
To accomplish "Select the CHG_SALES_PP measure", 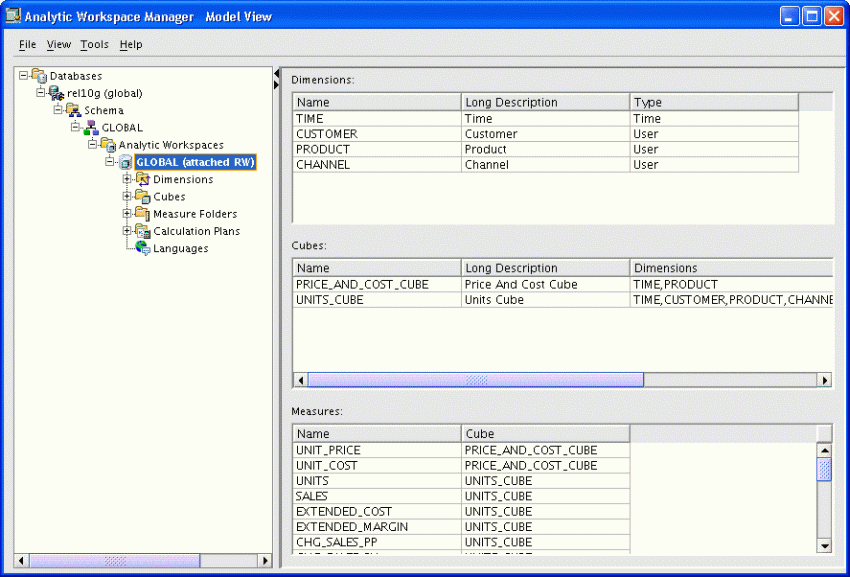I will point(461,542).
